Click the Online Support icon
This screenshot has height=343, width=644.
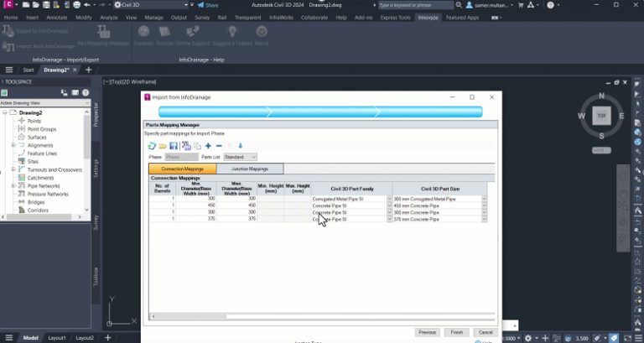[x=193, y=31]
